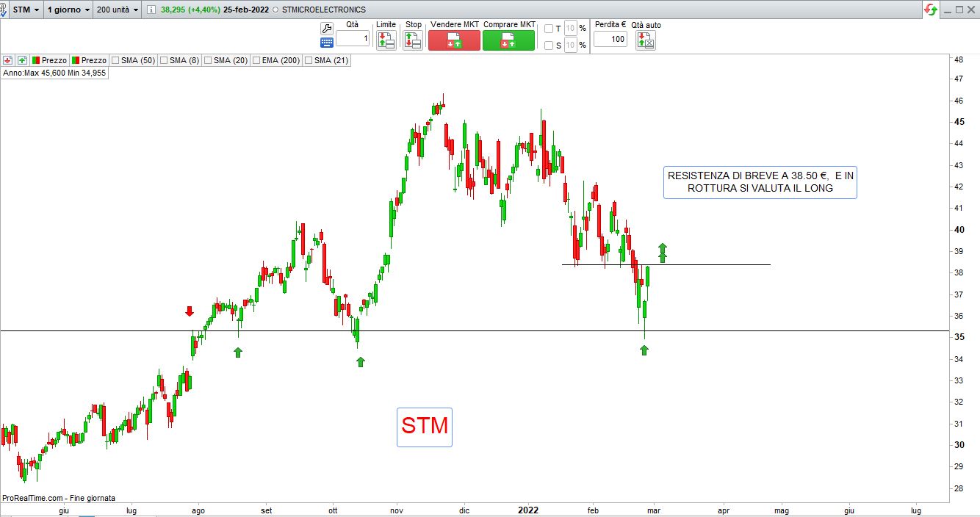The image size is (980, 517).
Task: Click the first Prezzo color swatch label
Action: point(49,60)
